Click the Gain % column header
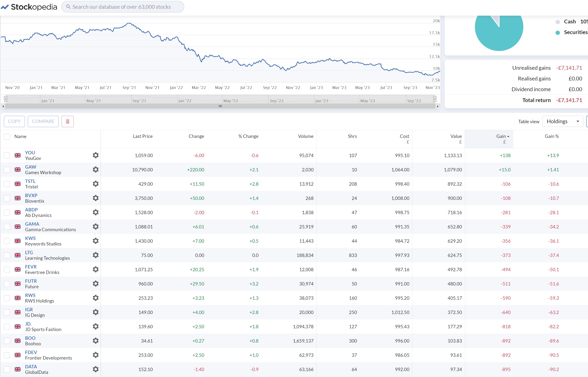The height and width of the screenshot is (377, 588). [552, 136]
